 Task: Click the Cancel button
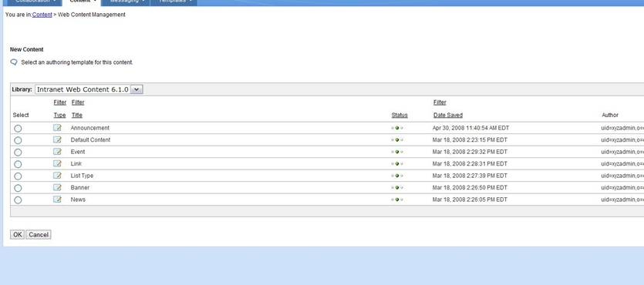(39, 235)
